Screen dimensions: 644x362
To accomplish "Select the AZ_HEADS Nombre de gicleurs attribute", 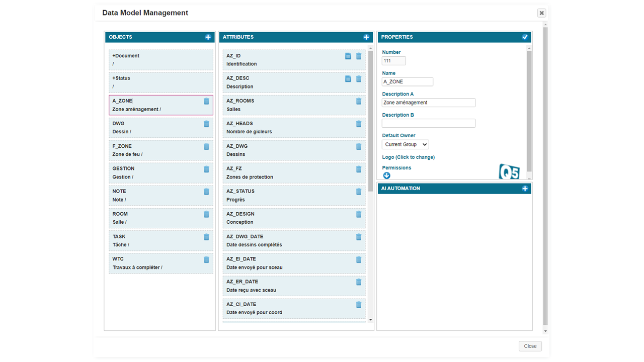I will (x=294, y=128).
